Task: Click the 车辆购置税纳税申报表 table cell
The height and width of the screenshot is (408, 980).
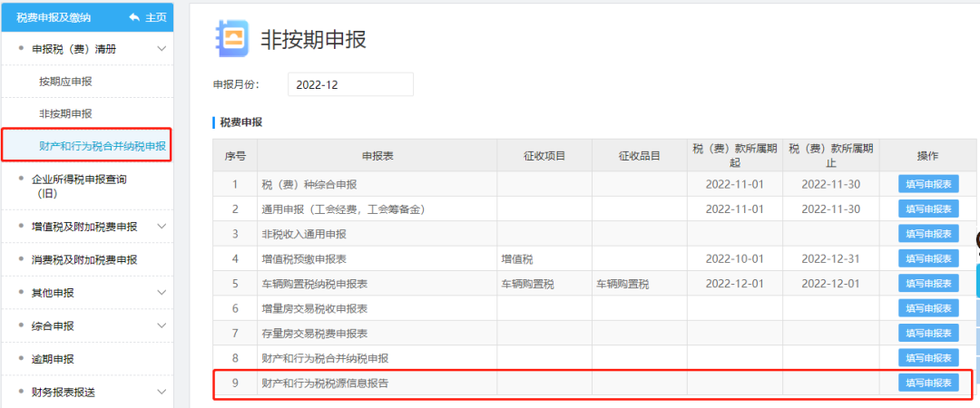Action: click(x=377, y=284)
